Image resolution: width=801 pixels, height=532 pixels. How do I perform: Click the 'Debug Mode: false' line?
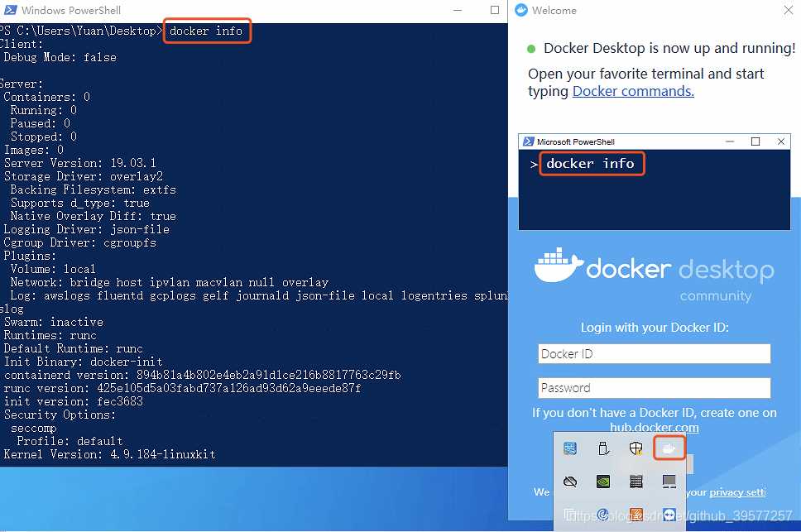[60, 57]
